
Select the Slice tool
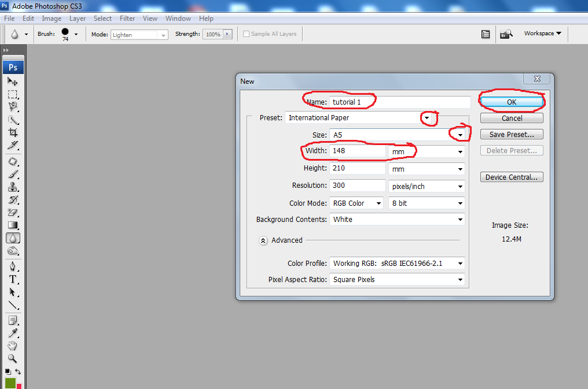(x=13, y=145)
